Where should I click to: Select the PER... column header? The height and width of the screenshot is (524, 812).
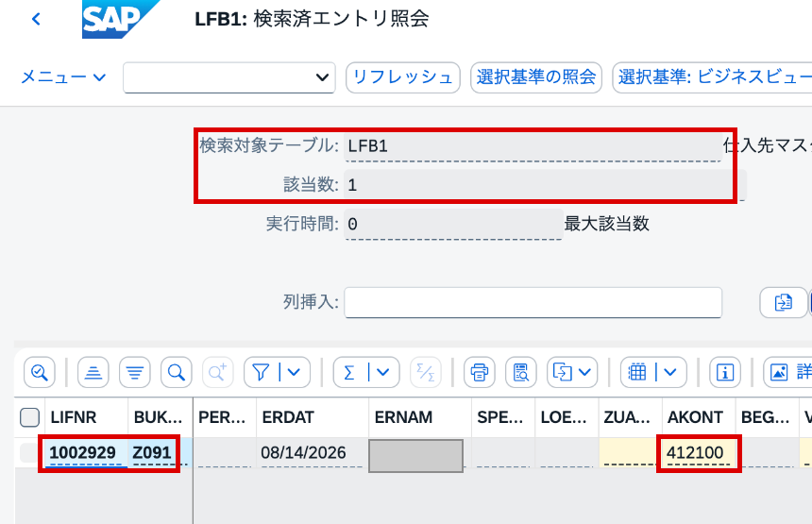[x=225, y=417]
